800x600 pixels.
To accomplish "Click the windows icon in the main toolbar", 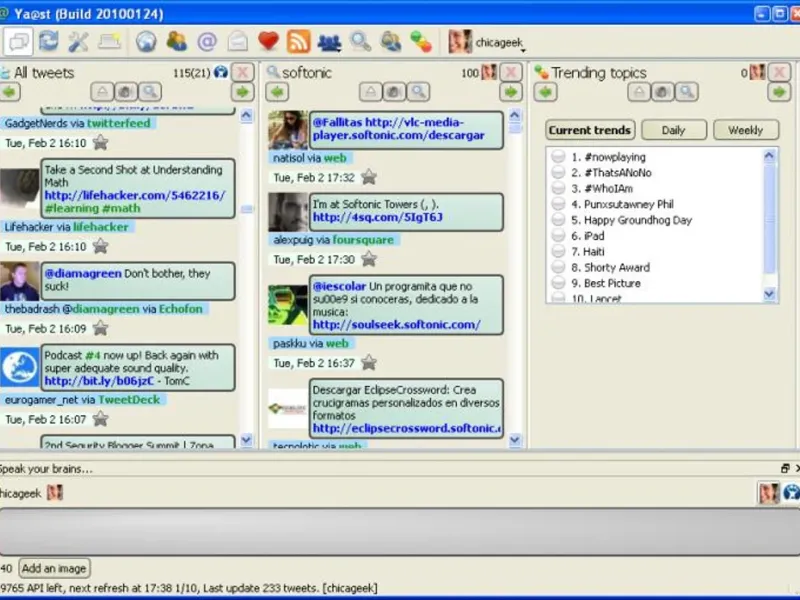I will (x=19, y=41).
